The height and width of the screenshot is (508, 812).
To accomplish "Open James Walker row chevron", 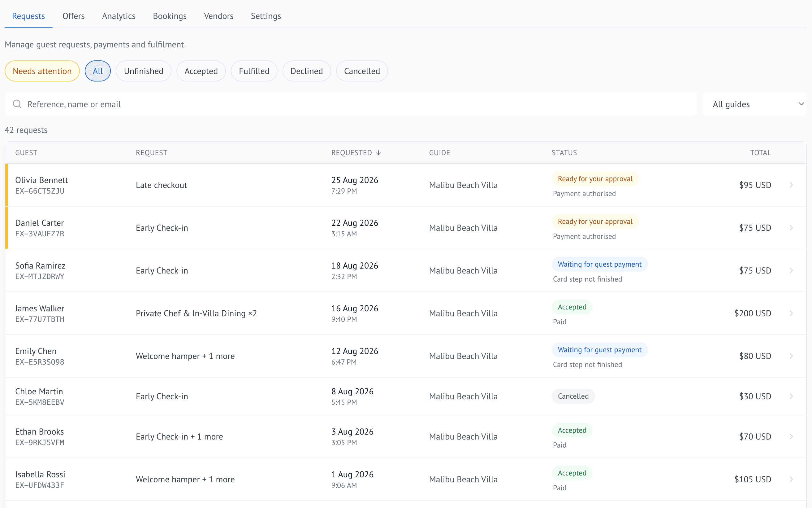I will pos(791,313).
